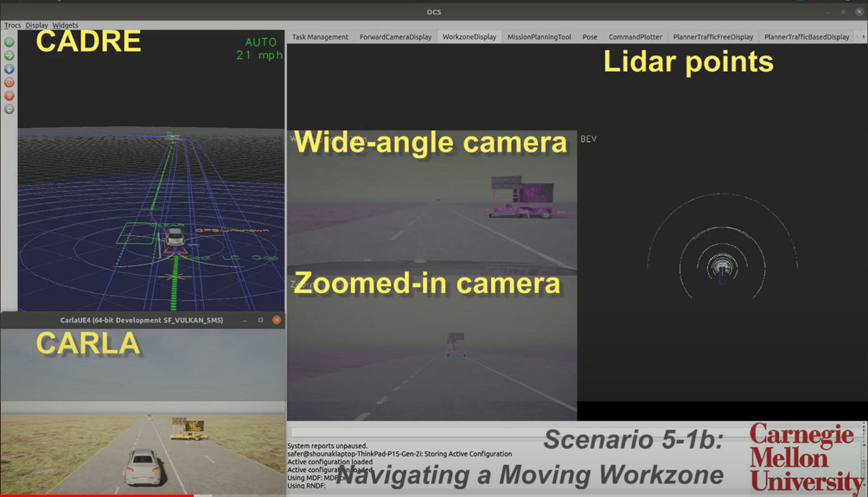Click the 'AUTO' mode status text

[x=261, y=42]
